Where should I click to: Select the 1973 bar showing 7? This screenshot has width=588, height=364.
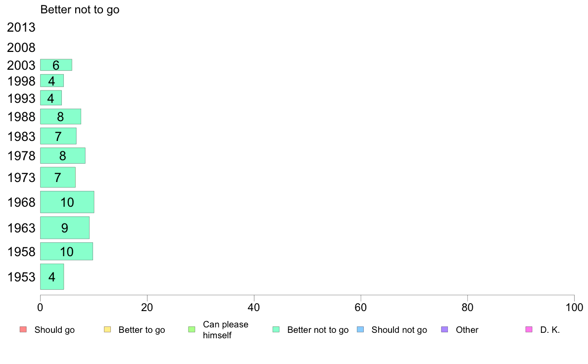[x=58, y=178]
